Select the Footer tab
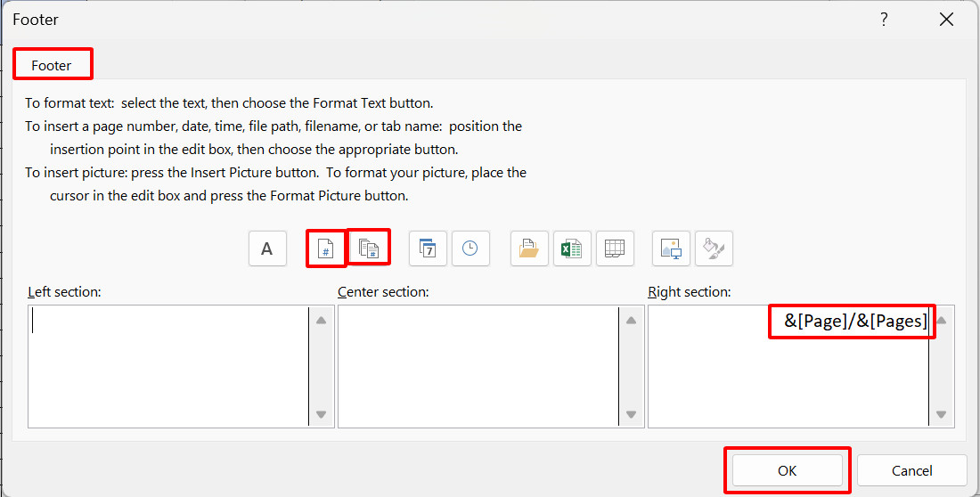 52,65
